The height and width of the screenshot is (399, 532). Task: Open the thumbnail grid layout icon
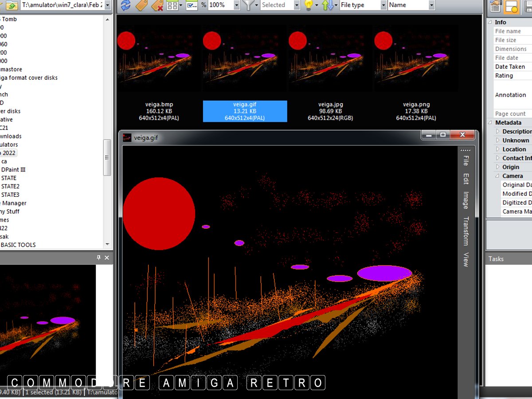click(172, 5)
